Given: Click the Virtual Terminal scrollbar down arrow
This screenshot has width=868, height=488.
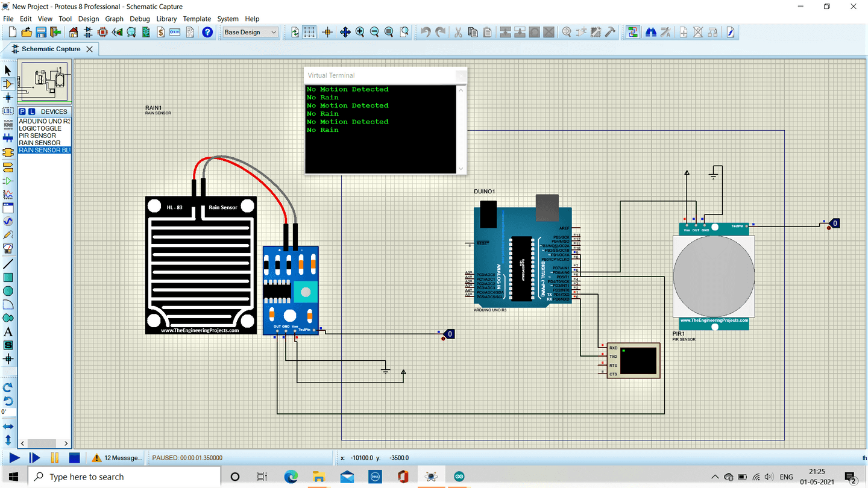Looking at the screenshot, I should click(461, 169).
